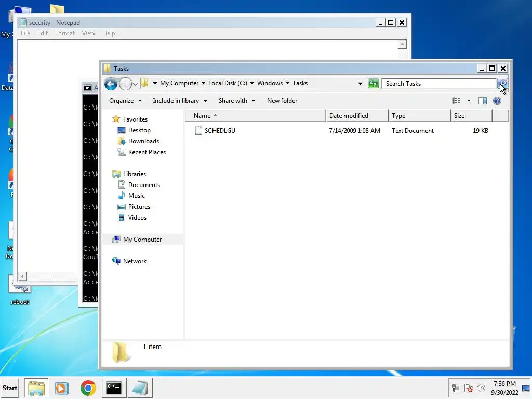Go back with the blue Back arrow
This screenshot has width=532, height=399.
tap(111, 84)
